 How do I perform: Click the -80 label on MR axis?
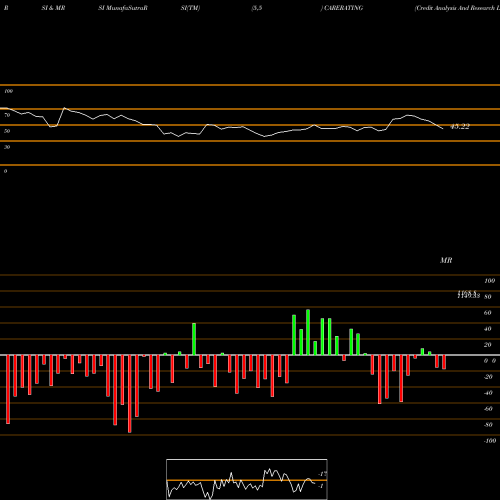point(488,425)
